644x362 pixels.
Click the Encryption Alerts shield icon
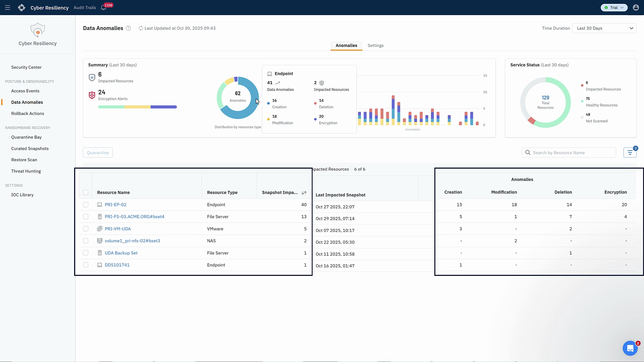coord(92,95)
